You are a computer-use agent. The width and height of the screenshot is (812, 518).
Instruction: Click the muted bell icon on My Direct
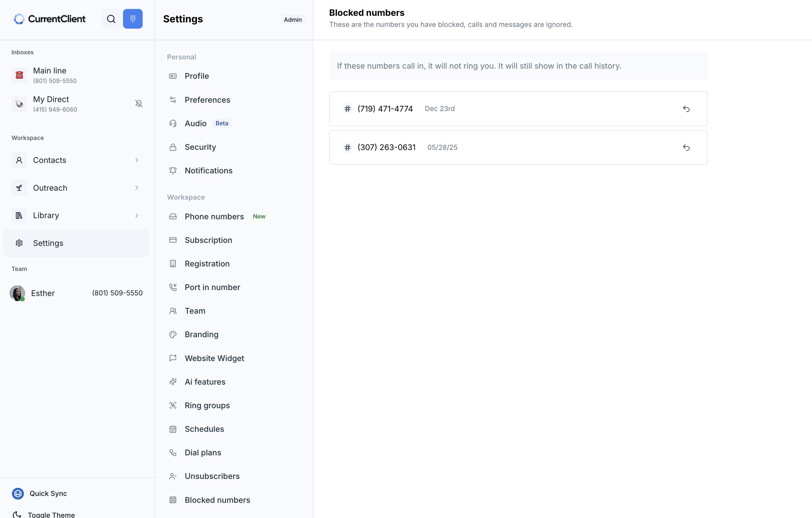click(139, 104)
